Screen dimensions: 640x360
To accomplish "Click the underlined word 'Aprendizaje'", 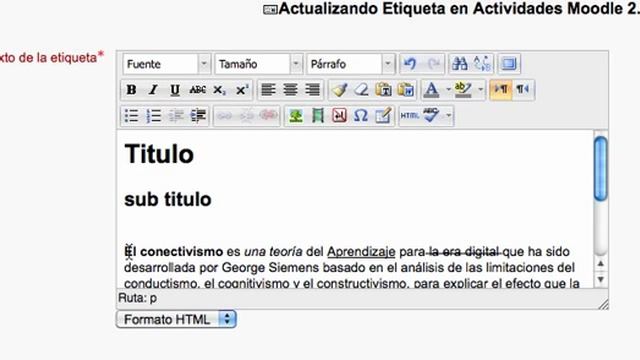I will pos(361,252).
